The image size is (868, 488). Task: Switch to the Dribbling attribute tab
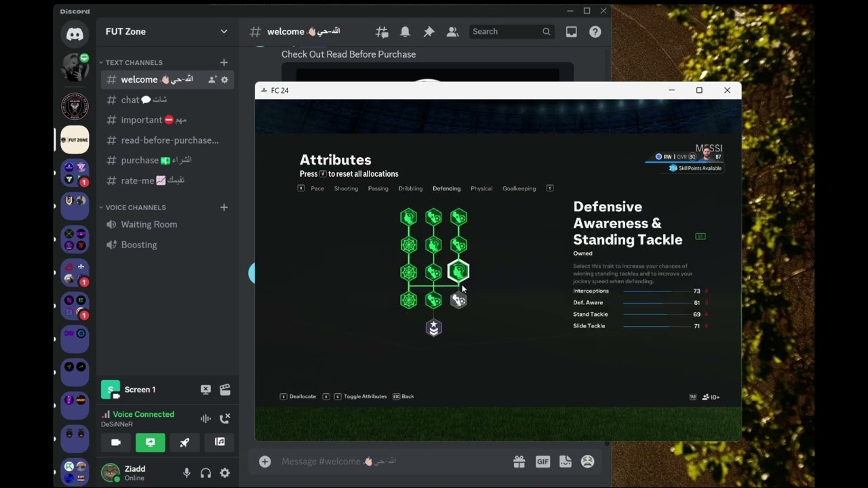(410, 188)
